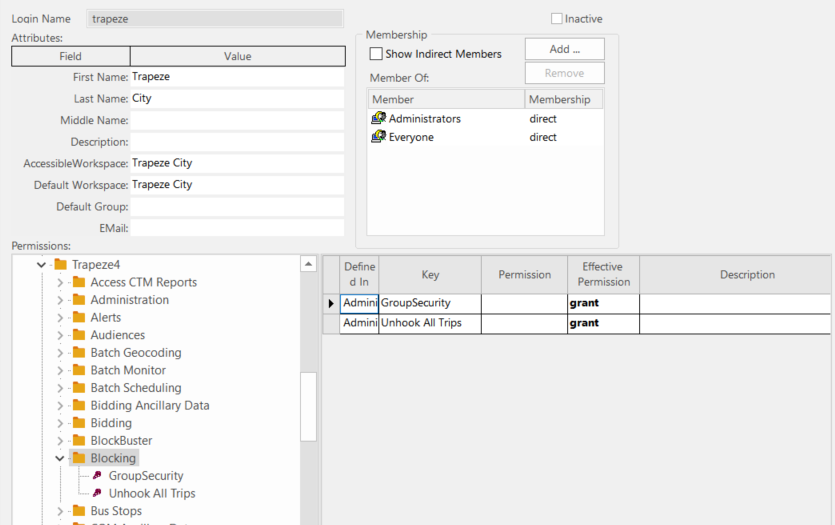Click the Bidding folder icon
The width and height of the screenshot is (835, 525).
79,422
